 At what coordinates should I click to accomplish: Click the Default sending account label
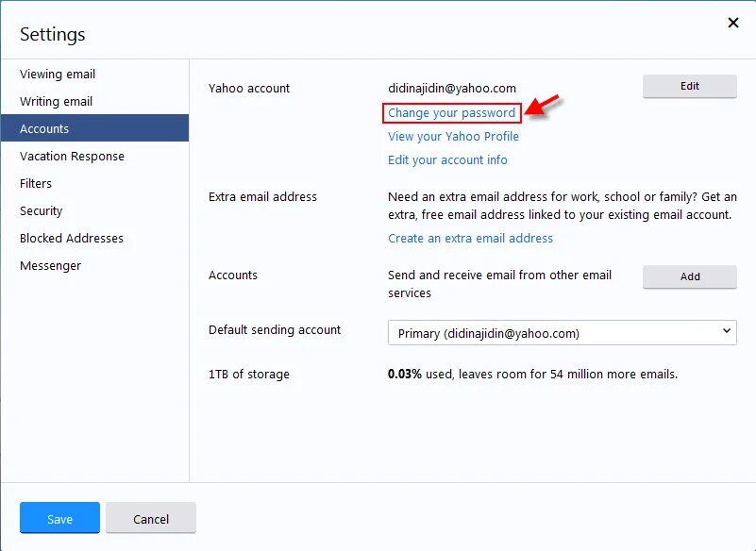pos(275,329)
